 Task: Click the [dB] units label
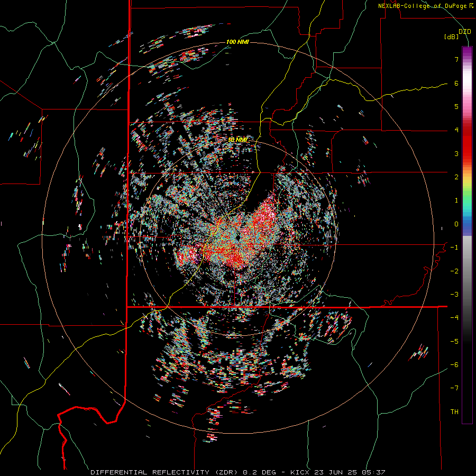point(452,36)
